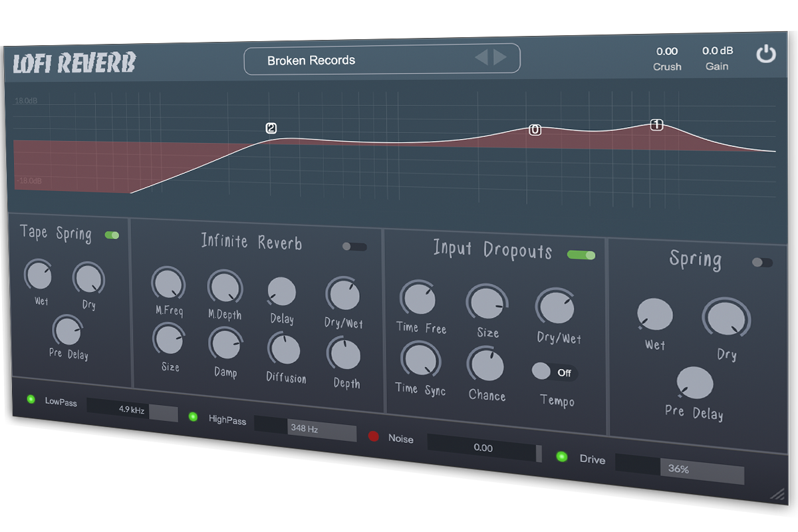This screenshot has height=532, width=798.
Task: Click the Crush value at the top
Action: coord(666,51)
